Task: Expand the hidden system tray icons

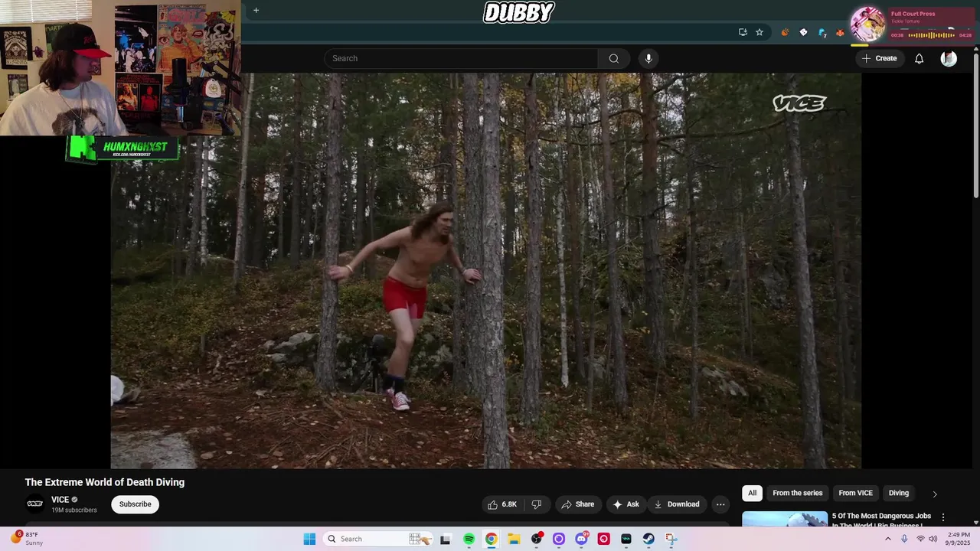Action: coord(888,539)
